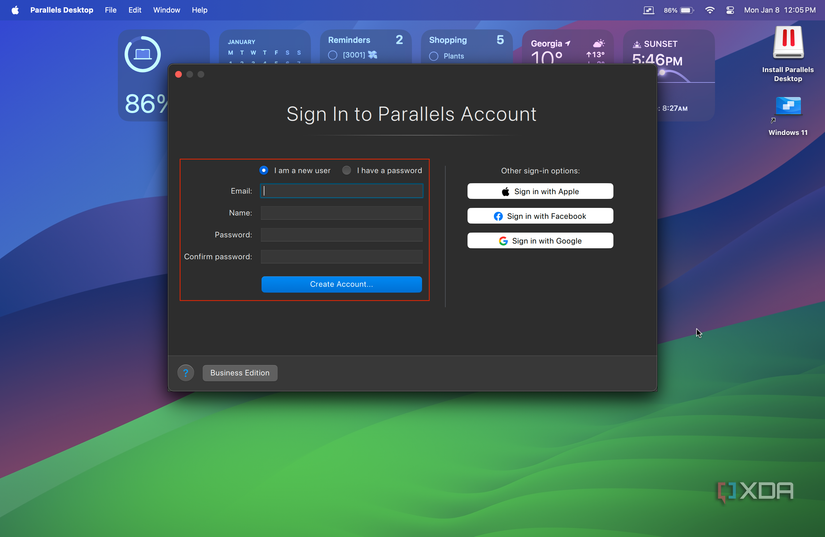Open the Apple menu
This screenshot has height=537, width=825.
[15, 10]
